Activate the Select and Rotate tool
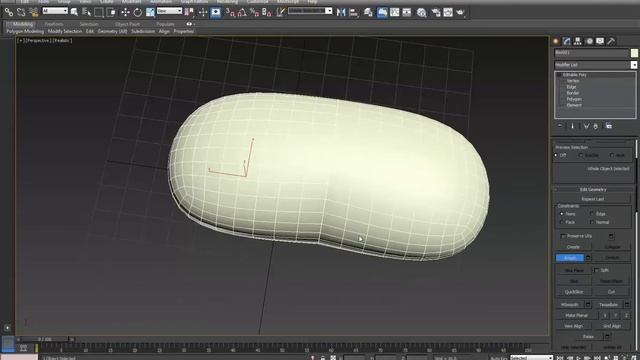 point(138,13)
